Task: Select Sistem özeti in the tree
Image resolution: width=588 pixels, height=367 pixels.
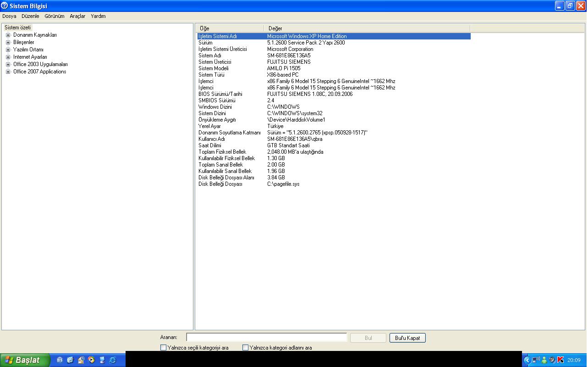Action: pyautogui.click(x=17, y=28)
